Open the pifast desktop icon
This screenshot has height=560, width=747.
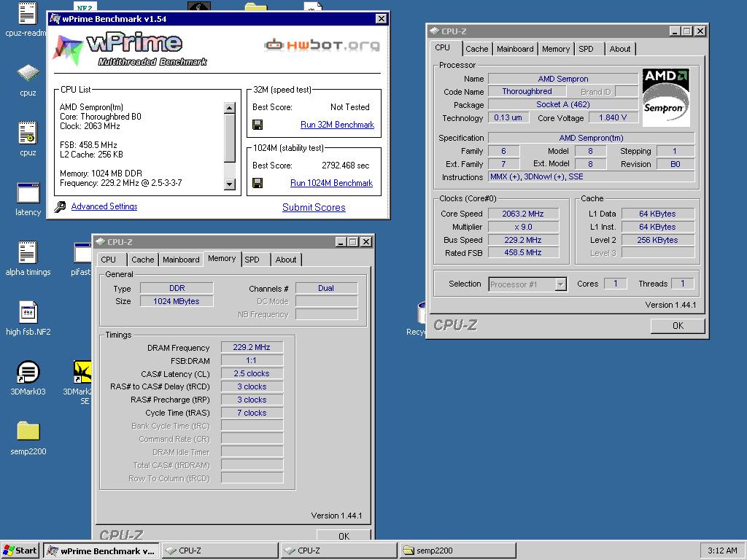point(83,253)
